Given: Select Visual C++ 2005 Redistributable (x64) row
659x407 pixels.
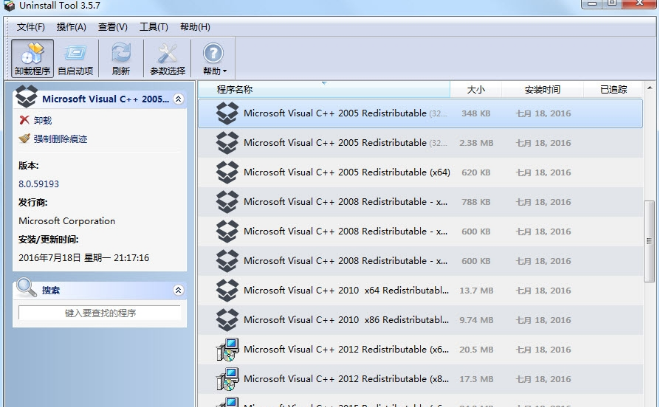Looking at the screenshot, I should click(x=420, y=172).
